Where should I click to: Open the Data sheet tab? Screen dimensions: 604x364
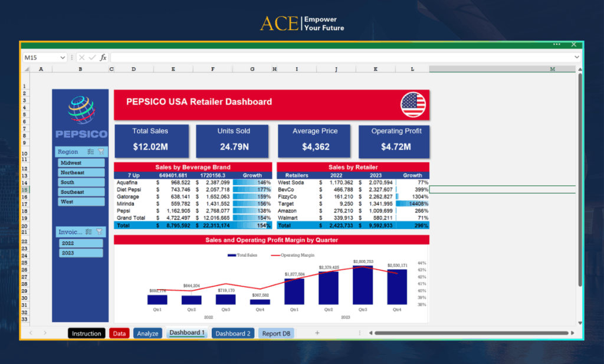pyautogui.click(x=119, y=333)
